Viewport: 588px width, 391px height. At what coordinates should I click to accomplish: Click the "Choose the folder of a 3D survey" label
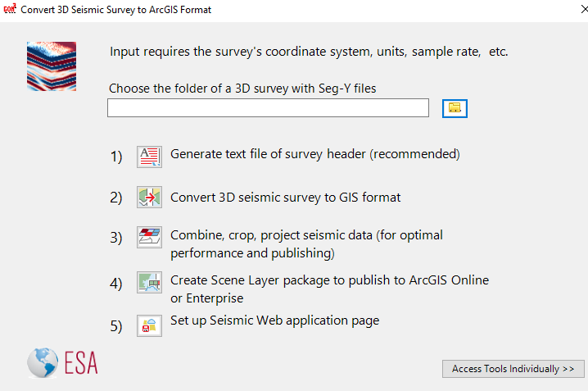click(x=242, y=89)
